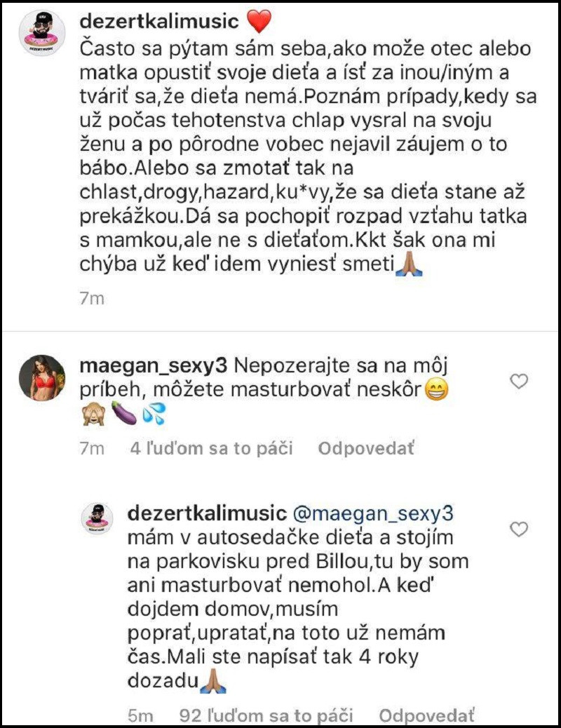
Task: Click Odpovedať under the dezertkalimusic reply
Action: pos(427,715)
